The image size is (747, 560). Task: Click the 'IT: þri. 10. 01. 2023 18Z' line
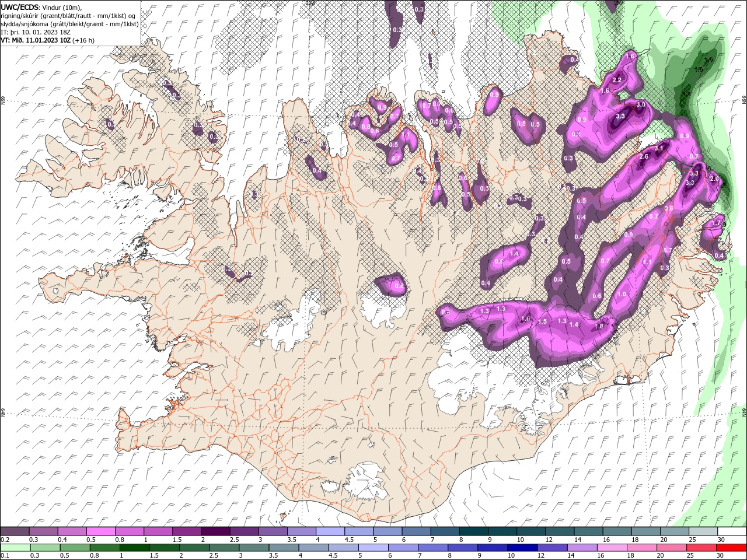click(34, 32)
